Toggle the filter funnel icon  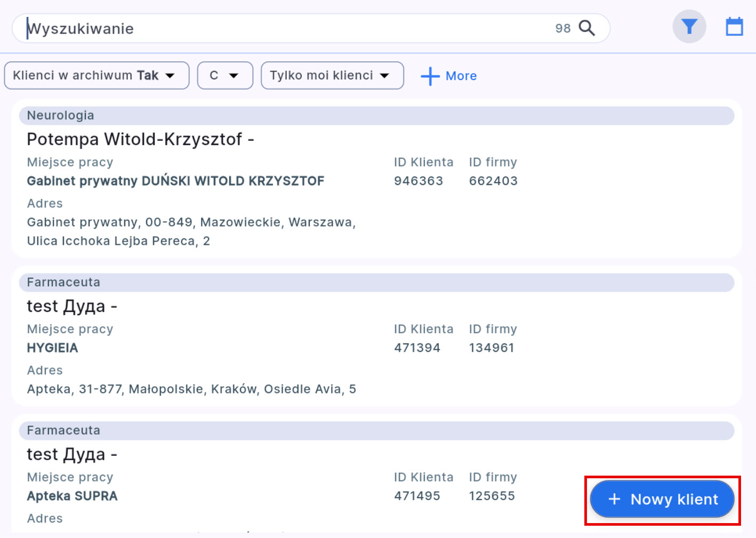(x=689, y=27)
